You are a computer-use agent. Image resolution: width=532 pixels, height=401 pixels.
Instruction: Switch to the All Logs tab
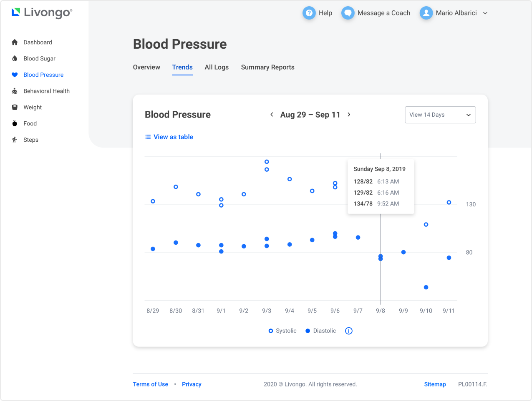[x=217, y=67]
